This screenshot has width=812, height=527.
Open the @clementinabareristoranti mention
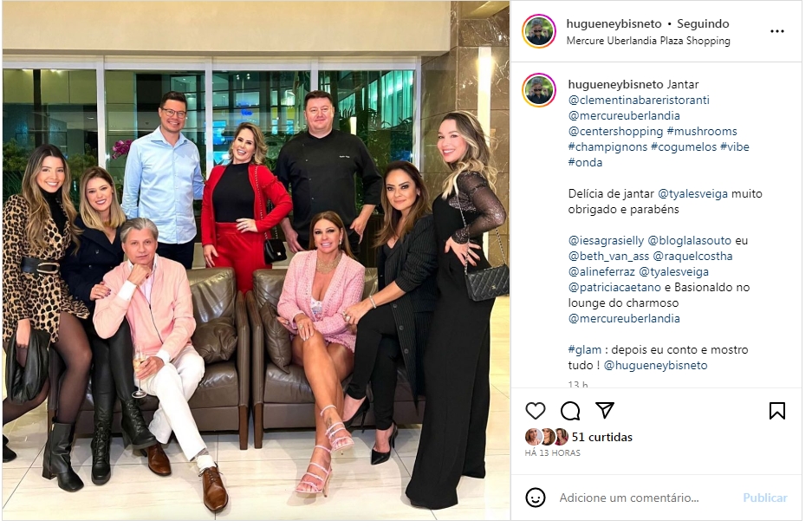pos(639,100)
